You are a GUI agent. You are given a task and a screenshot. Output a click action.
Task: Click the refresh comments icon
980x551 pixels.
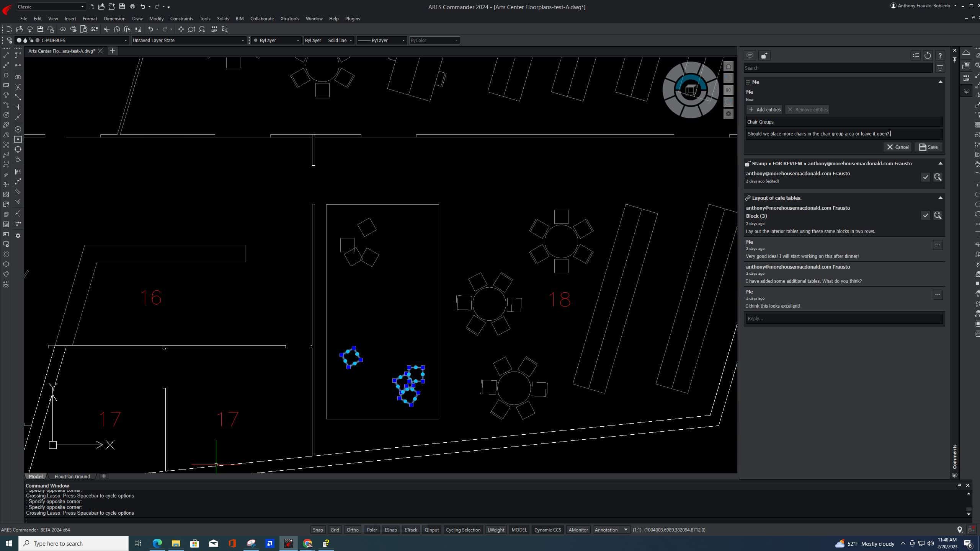click(x=928, y=56)
